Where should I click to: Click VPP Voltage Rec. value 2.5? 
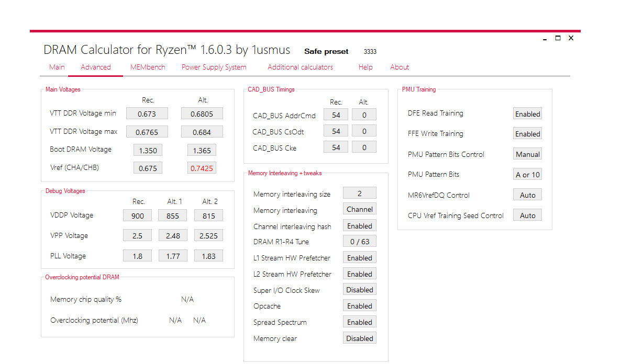coord(137,235)
